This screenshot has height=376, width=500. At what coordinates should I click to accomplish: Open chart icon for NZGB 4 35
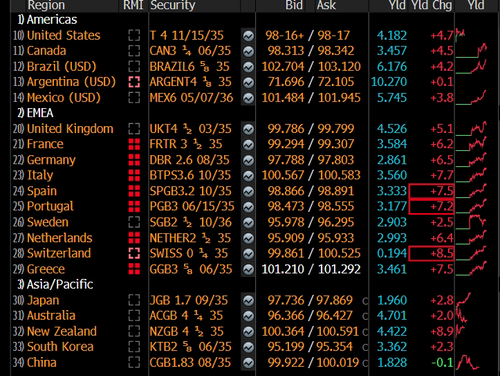(248, 332)
